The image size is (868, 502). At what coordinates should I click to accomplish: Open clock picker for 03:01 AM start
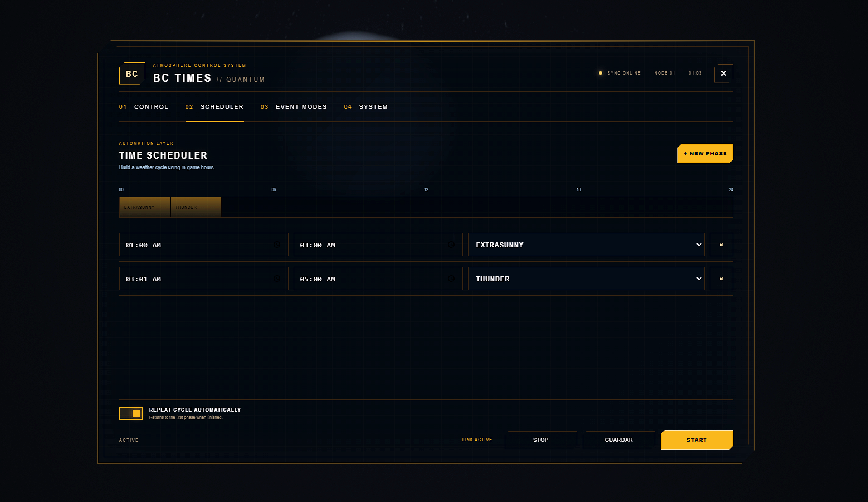(x=277, y=279)
